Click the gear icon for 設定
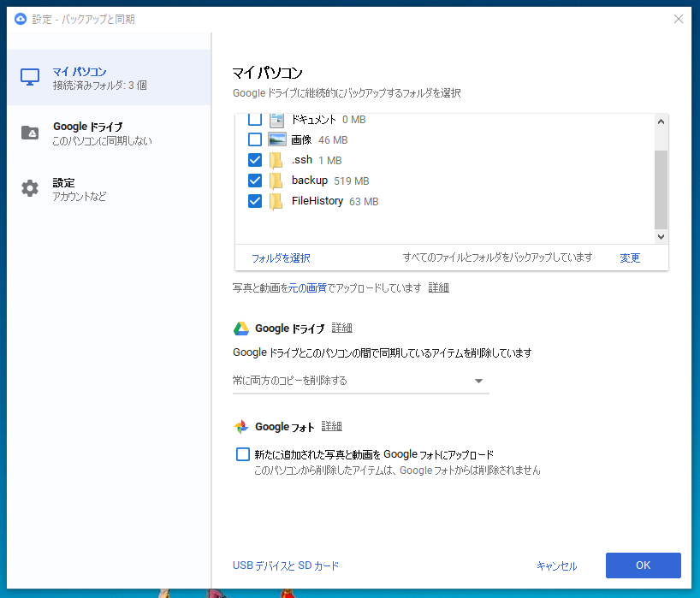This screenshot has width=700, height=598. 30,188
